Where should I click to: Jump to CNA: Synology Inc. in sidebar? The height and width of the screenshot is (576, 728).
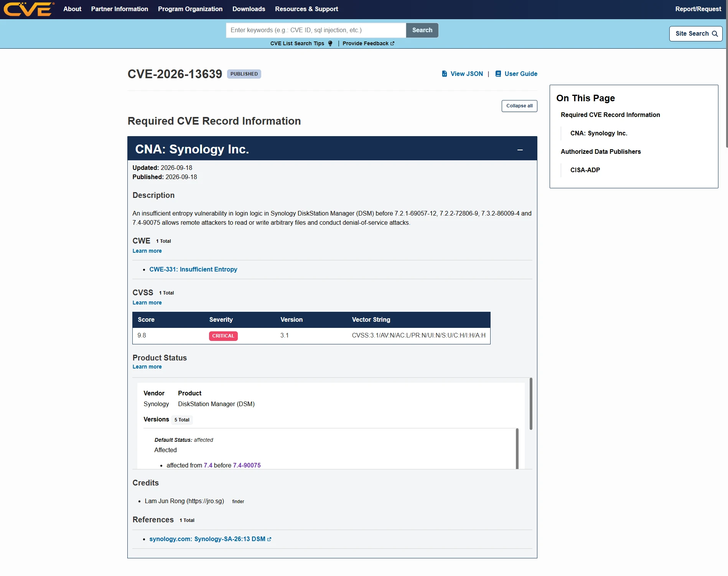[599, 133]
